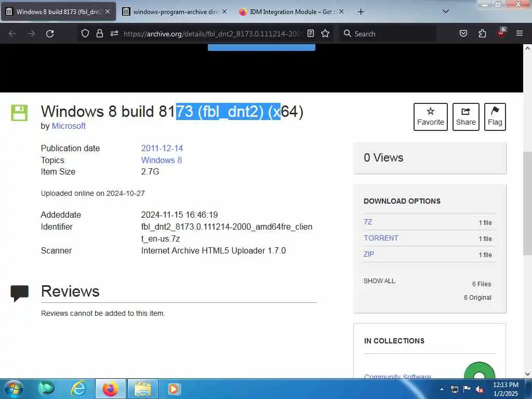Click the Windows 8 build 8173 title heading
Viewport: 532px width, 399px height.
tap(172, 111)
